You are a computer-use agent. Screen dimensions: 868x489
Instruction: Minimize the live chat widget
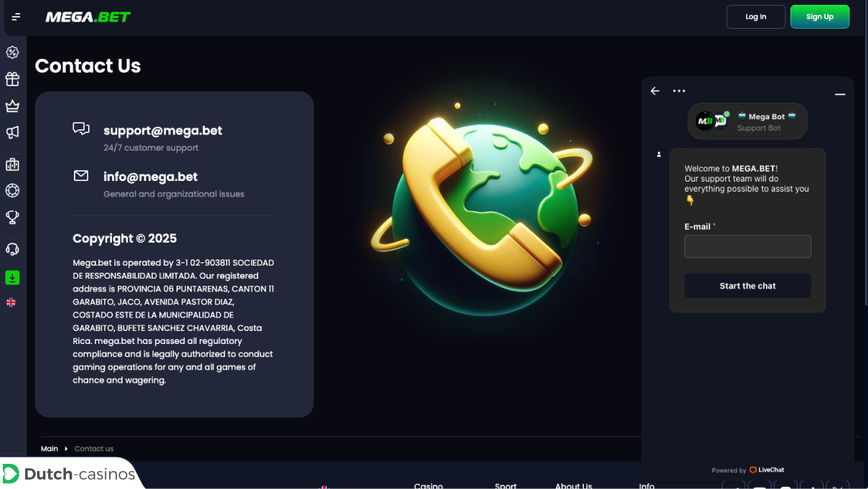click(840, 94)
